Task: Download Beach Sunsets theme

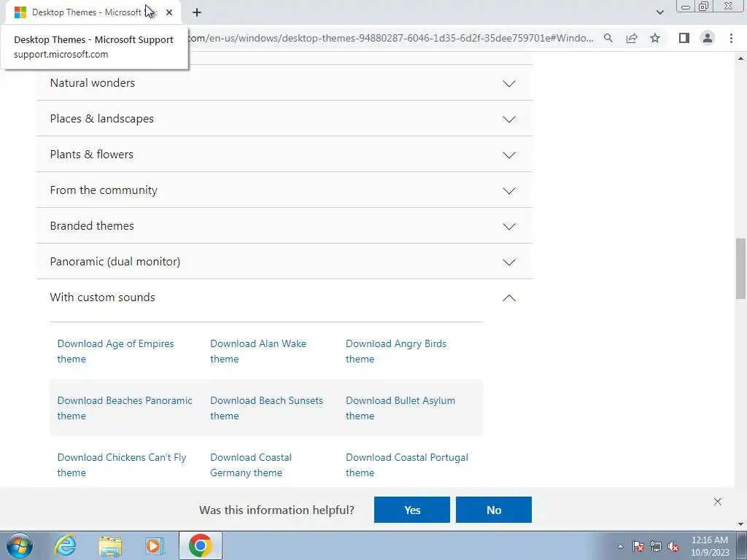Action: click(x=266, y=408)
